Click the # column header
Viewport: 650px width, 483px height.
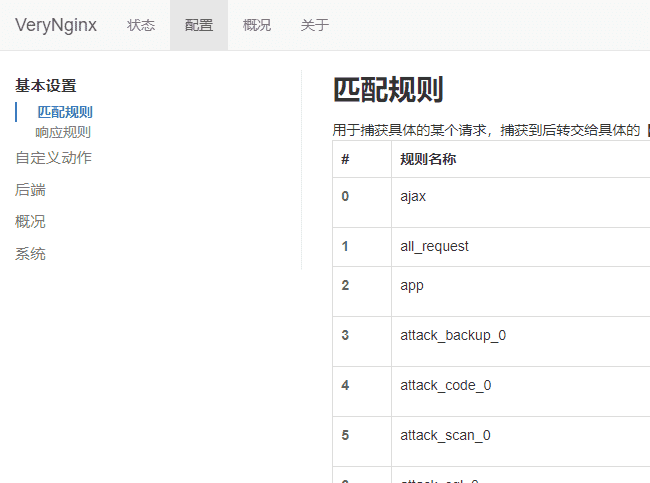345,159
